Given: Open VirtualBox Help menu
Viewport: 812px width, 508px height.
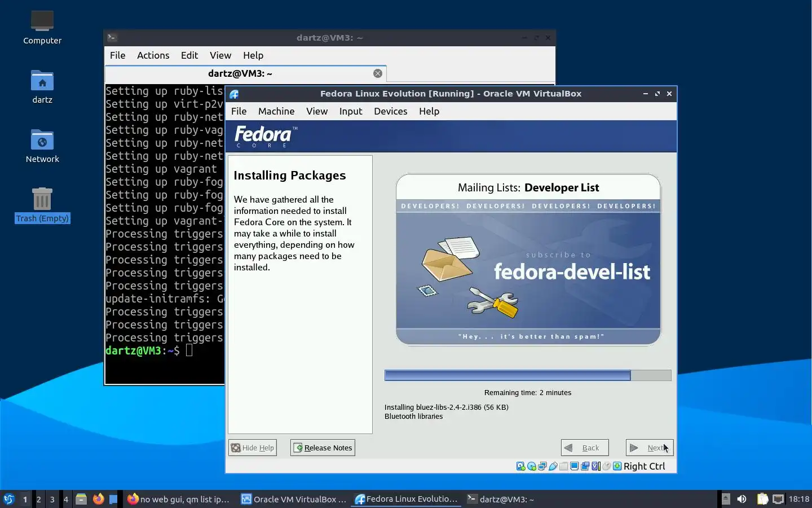Looking at the screenshot, I should coord(429,111).
